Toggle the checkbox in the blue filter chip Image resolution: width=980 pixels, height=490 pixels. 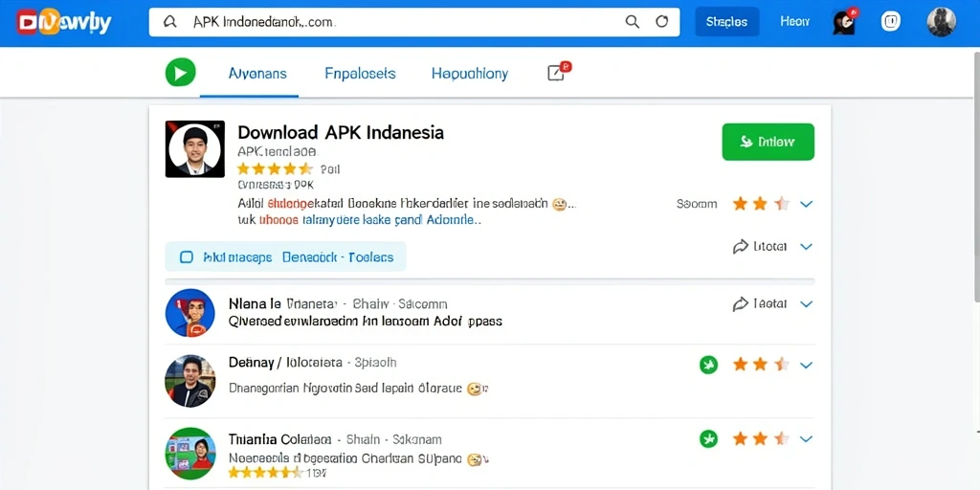(187, 256)
